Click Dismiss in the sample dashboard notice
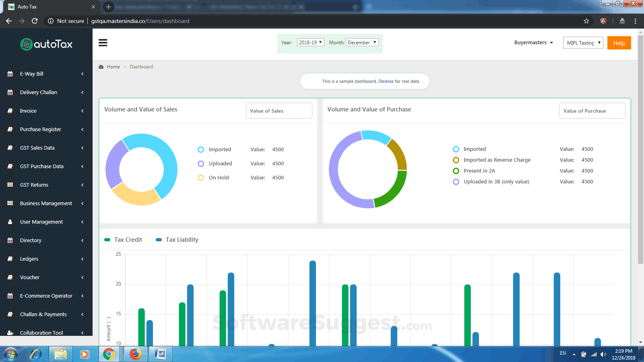The height and width of the screenshot is (362, 644). (x=386, y=81)
